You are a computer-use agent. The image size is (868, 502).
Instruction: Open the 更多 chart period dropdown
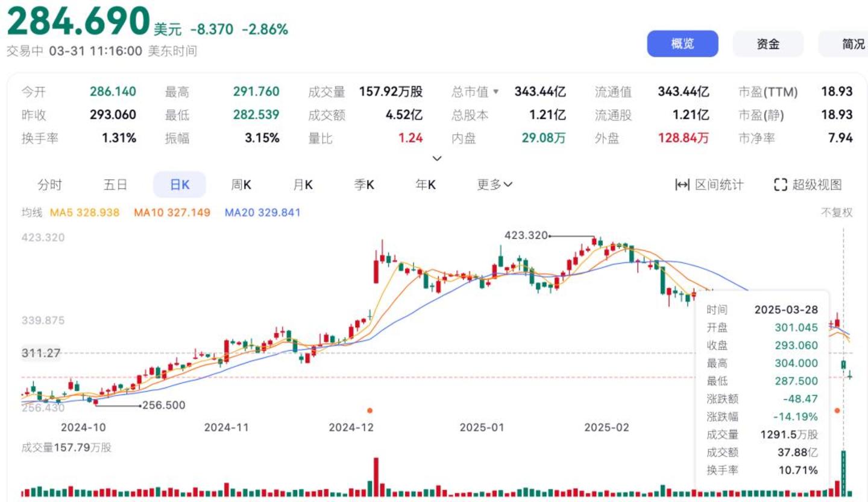(494, 185)
